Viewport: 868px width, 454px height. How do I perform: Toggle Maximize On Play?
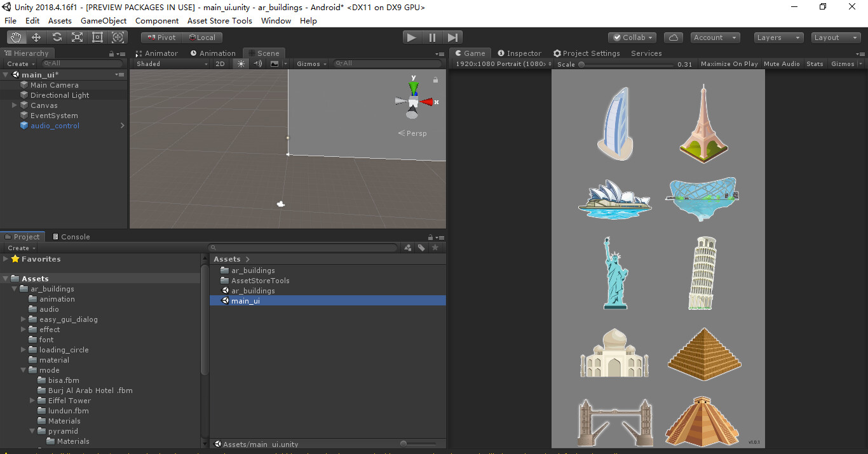coord(729,63)
